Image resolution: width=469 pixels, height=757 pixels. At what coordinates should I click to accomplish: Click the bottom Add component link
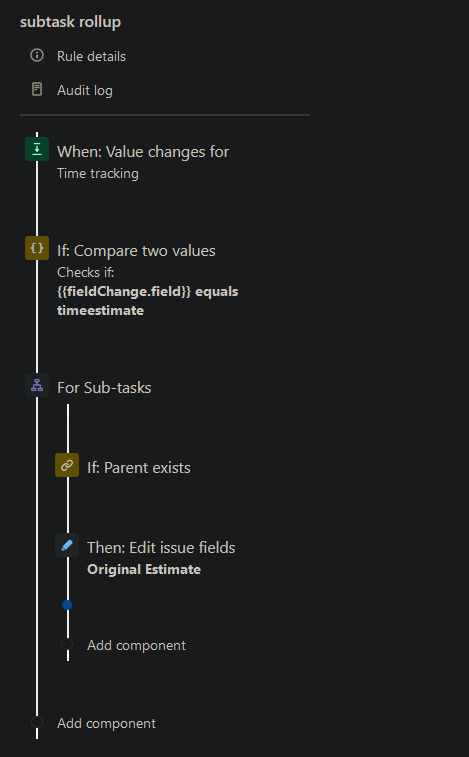tap(106, 723)
